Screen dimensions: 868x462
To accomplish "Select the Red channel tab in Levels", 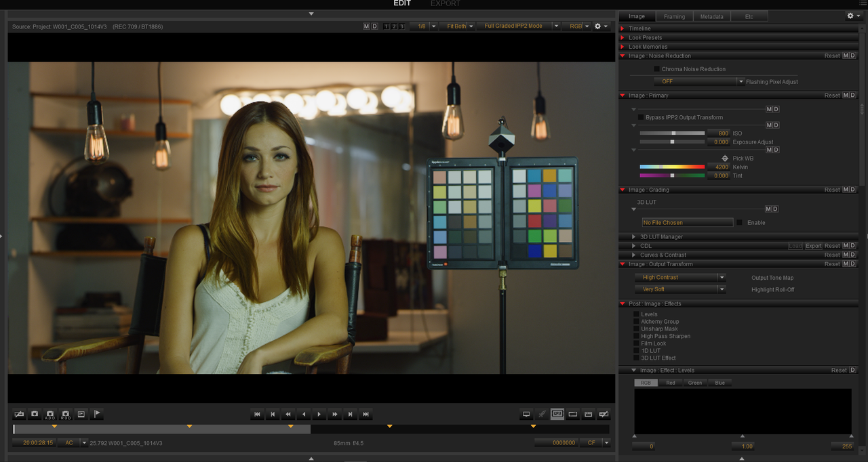I will click(670, 383).
